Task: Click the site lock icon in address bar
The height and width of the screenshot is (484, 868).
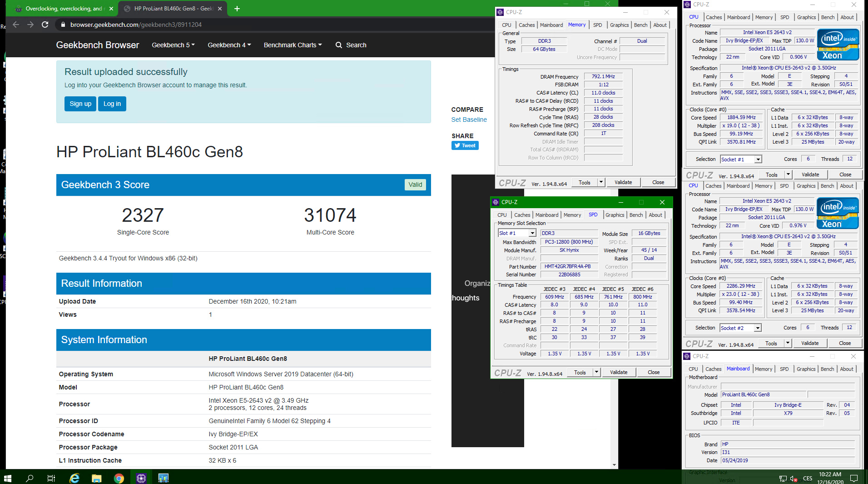Action: pyautogui.click(x=63, y=25)
